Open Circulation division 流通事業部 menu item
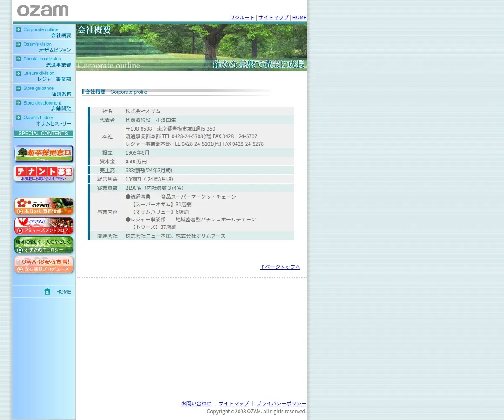The height and width of the screenshot is (420, 504). coord(44,62)
